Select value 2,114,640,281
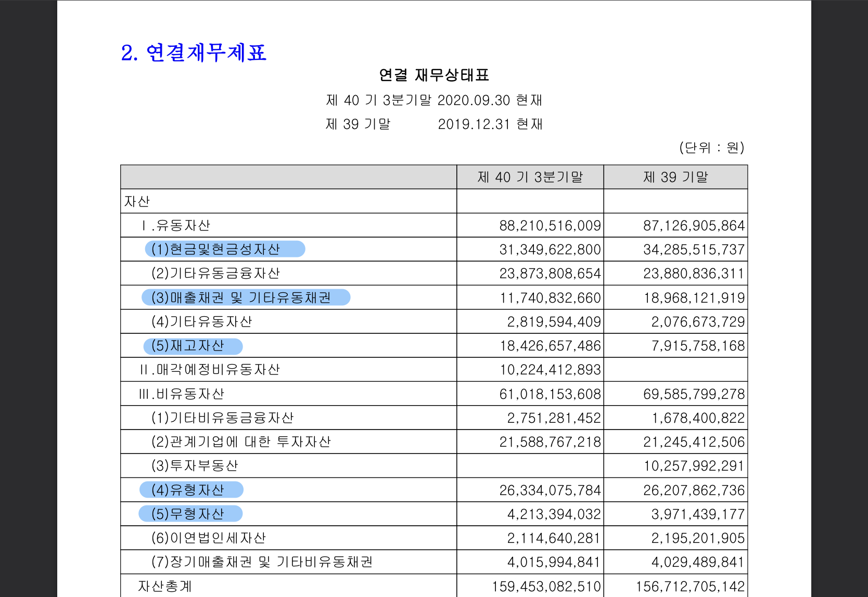 554,538
